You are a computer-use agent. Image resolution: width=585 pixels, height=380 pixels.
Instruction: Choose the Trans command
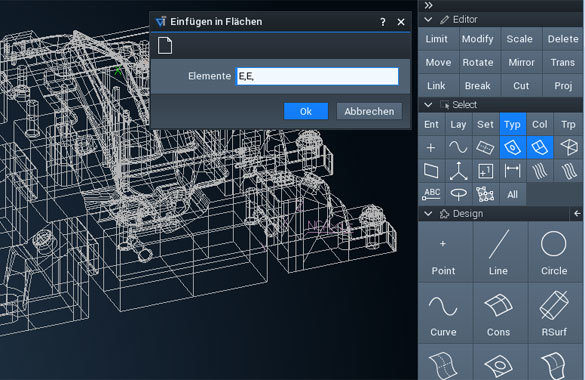click(x=563, y=62)
